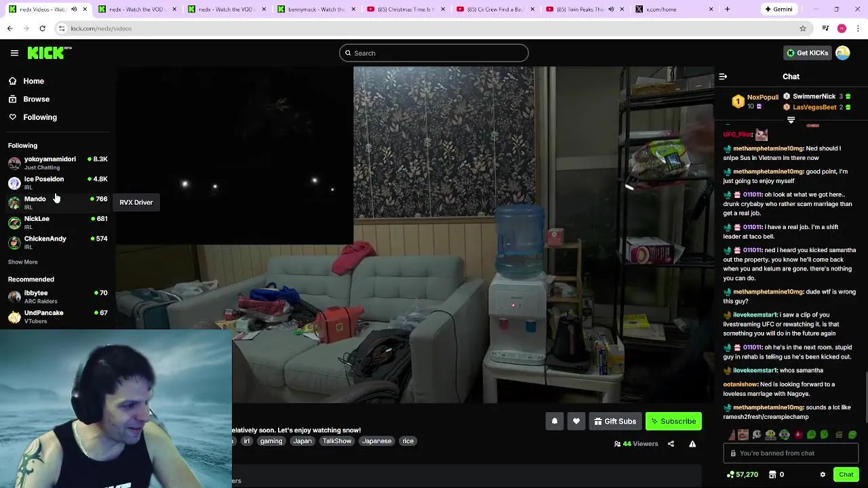Screen dimensions: 868x488
Task: Select the gaming tag
Action: pos(271,441)
